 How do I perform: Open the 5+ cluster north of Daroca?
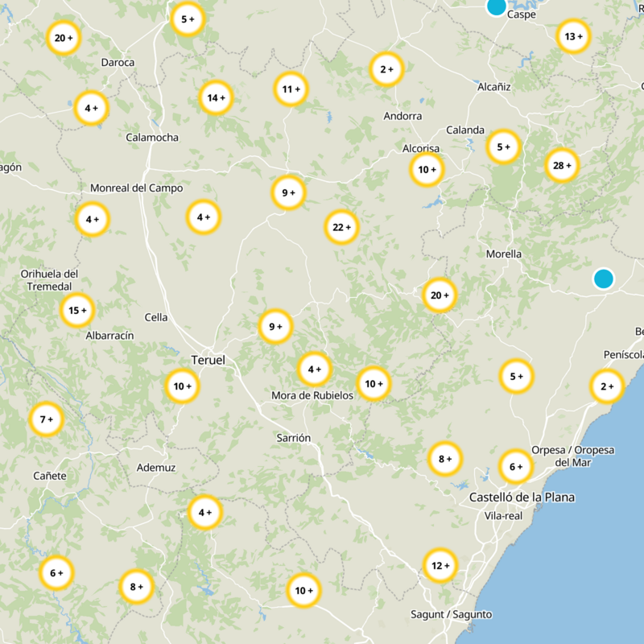[188, 19]
